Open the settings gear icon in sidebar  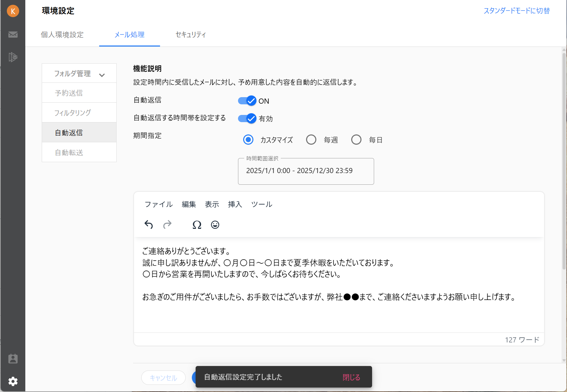13,381
